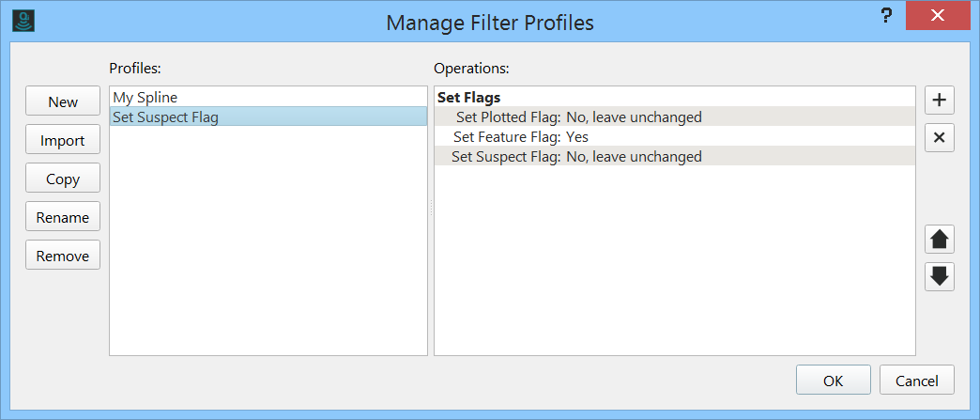The image size is (980, 420).
Task: Select the Set Suspect Flag profile
Action: [x=165, y=117]
